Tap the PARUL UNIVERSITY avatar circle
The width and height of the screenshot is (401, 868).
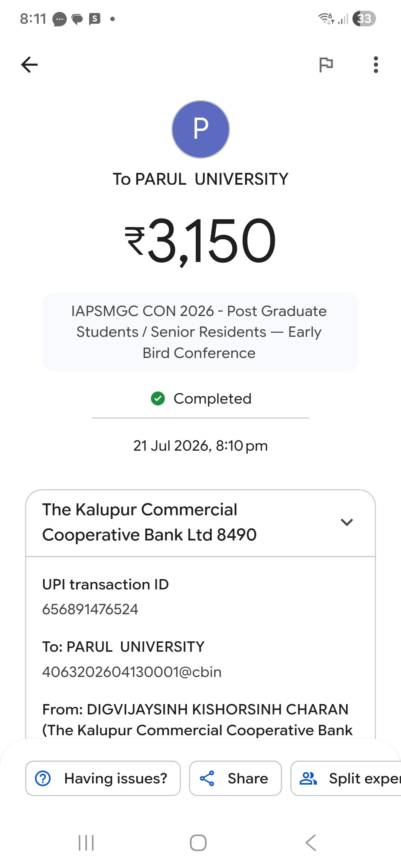(200, 129)
